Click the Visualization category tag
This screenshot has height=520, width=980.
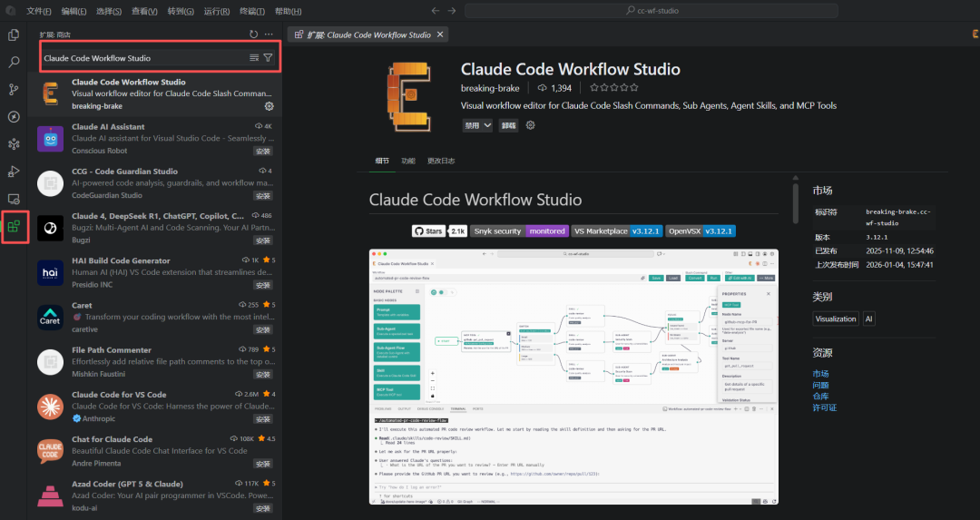pyautogui.click(x=836, y=319)
